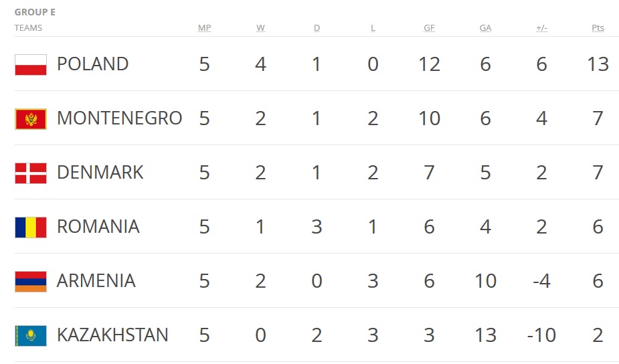Click the GF column header

tap(429, 28)
